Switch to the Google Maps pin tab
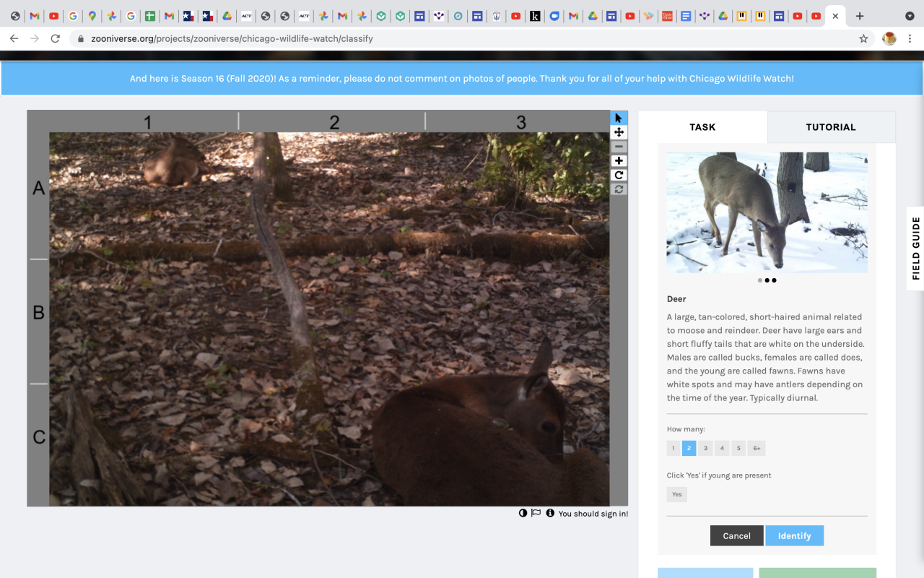924x578 pixels. tap(92, 16)
